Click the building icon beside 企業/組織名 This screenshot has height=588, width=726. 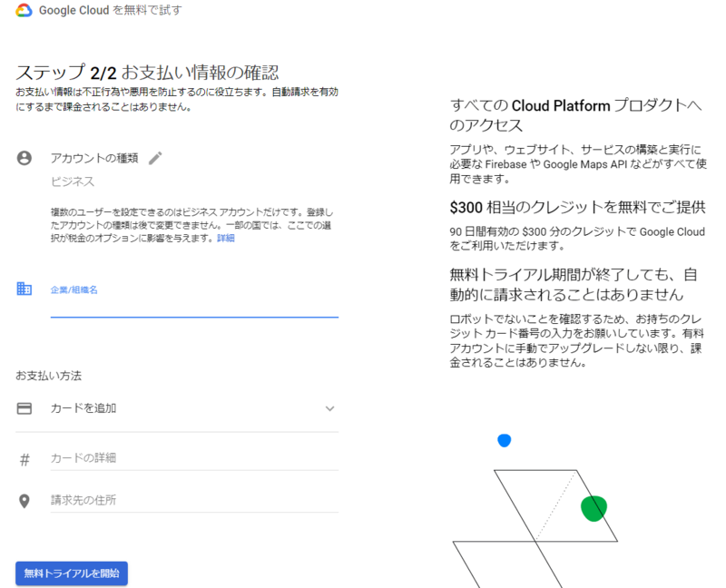click(x=25, y=289)
